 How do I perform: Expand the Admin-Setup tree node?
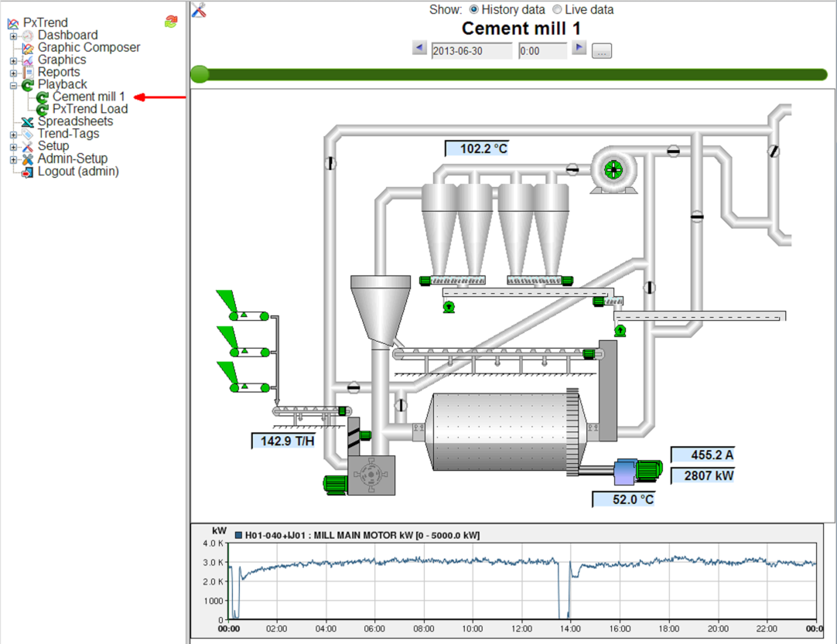(13, 159)
